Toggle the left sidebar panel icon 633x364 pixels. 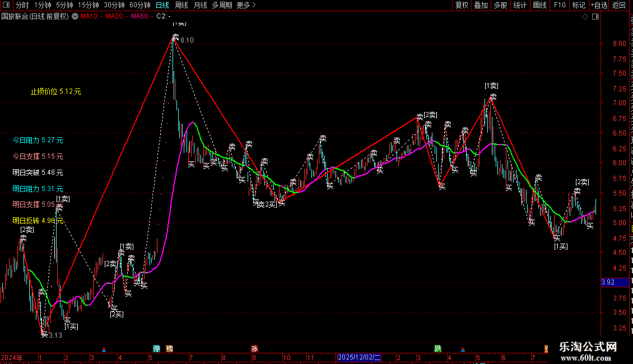coord(6,5)
